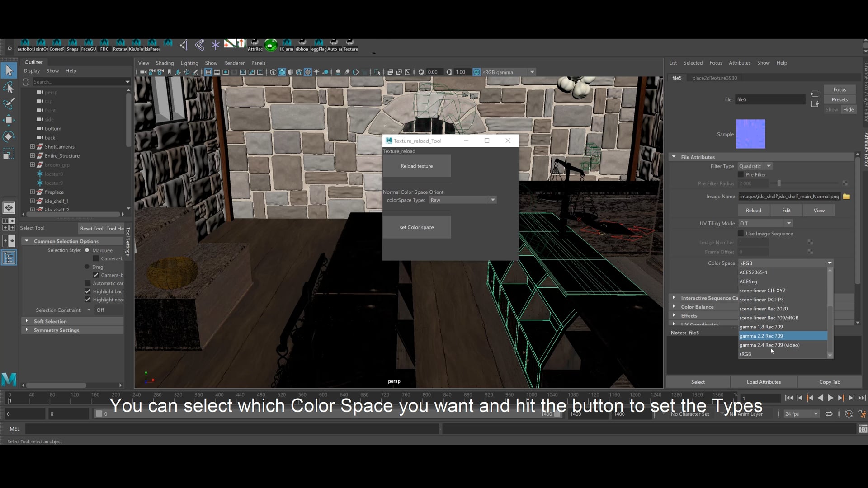Select the Marquee selection style radio

click(x=87, y=250)
